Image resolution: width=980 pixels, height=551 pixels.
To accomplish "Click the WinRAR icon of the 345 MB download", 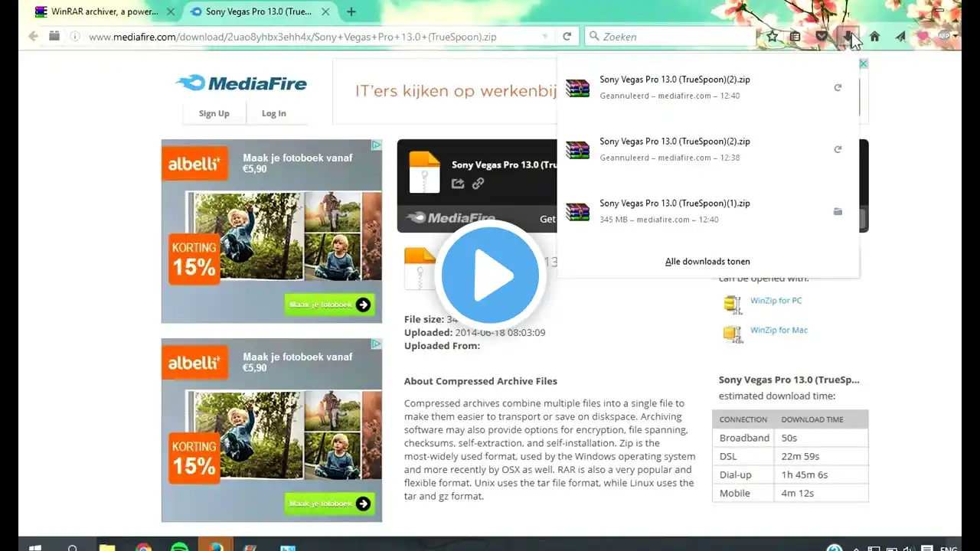I will pyautogui.click(x=577, y=211).
